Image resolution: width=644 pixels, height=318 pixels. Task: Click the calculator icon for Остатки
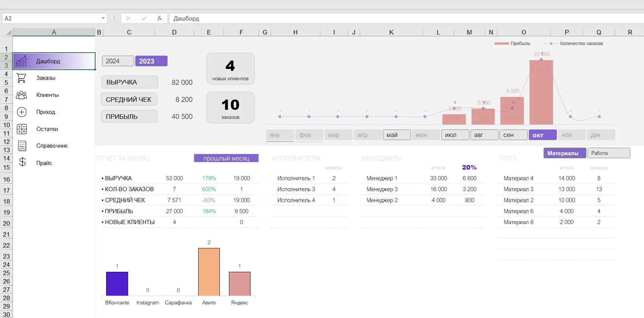(22, 129)
